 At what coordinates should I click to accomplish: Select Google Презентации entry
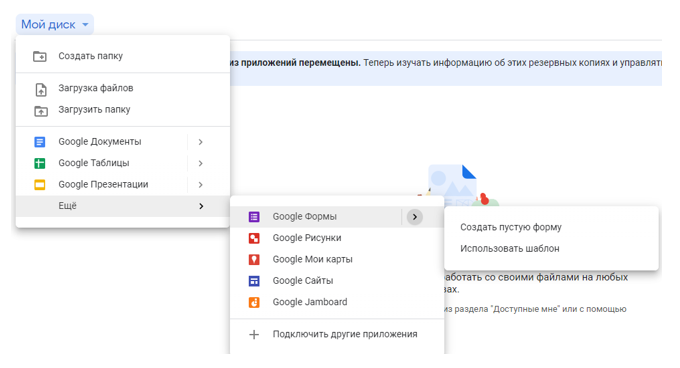point(102,185)
